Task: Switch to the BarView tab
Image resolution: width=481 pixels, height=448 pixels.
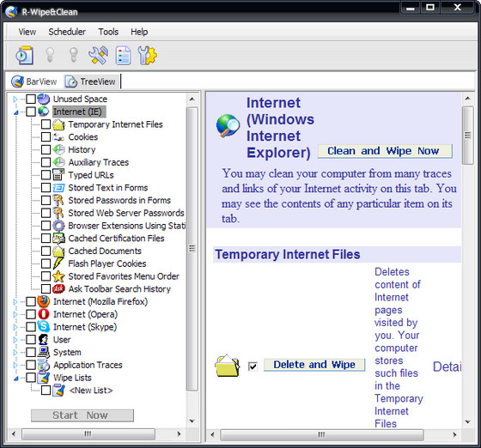Action: point(34,82)
